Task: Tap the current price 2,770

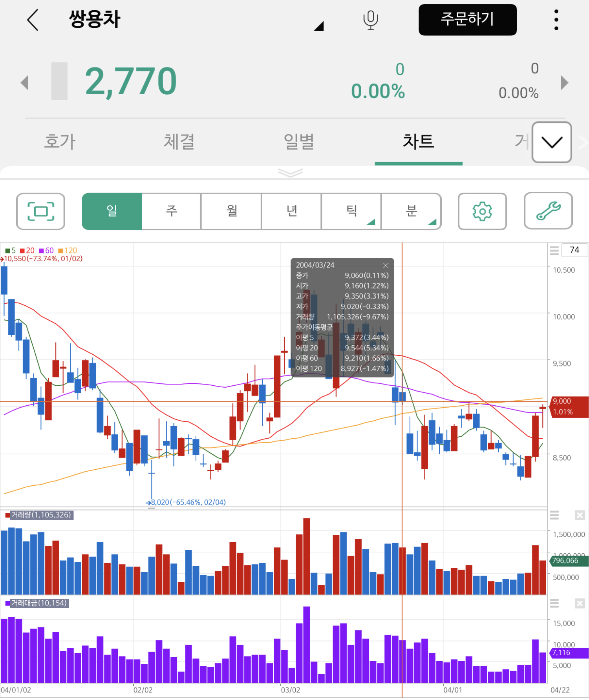Action: 131,82
